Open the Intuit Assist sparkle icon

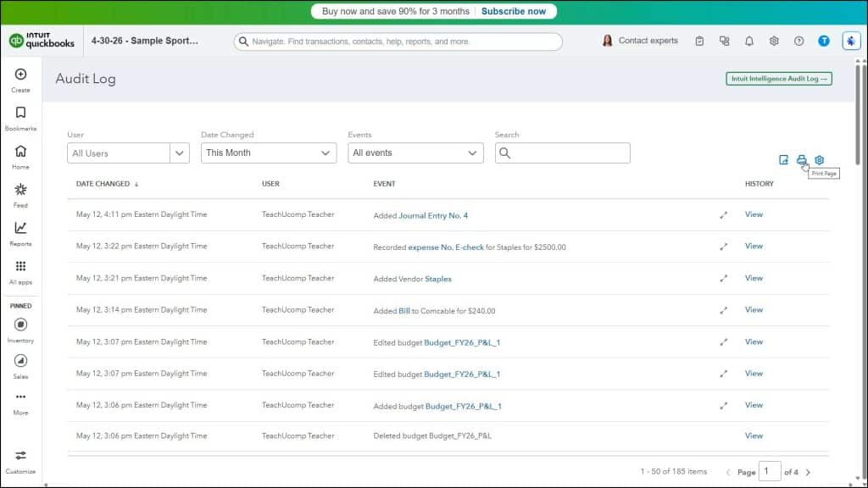point(851,41)
